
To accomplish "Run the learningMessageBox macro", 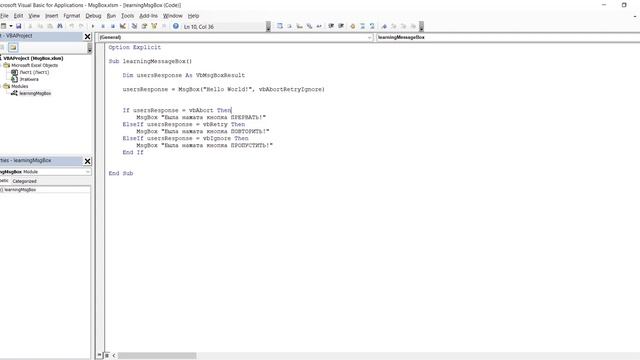I will pos(93,26).
